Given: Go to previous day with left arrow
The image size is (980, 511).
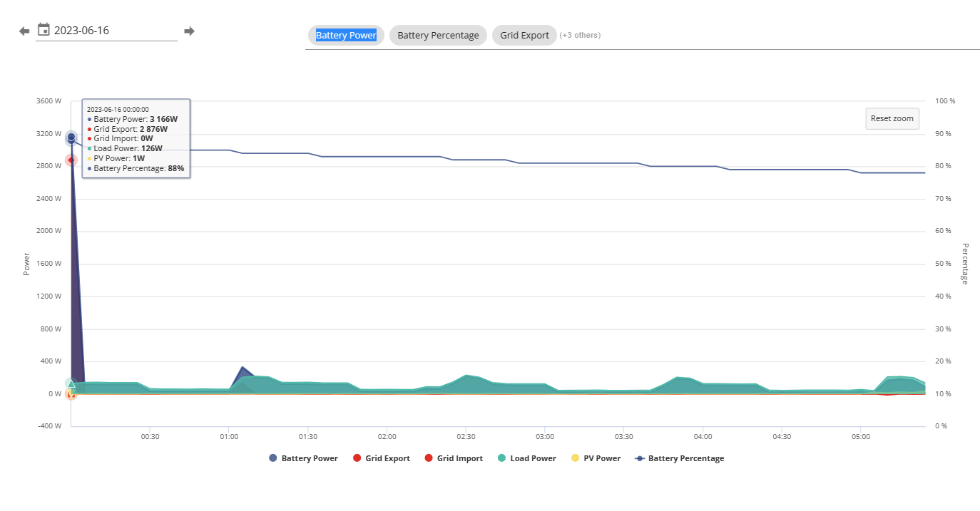Looking at the screenshot, I should (x=24, y=31).
